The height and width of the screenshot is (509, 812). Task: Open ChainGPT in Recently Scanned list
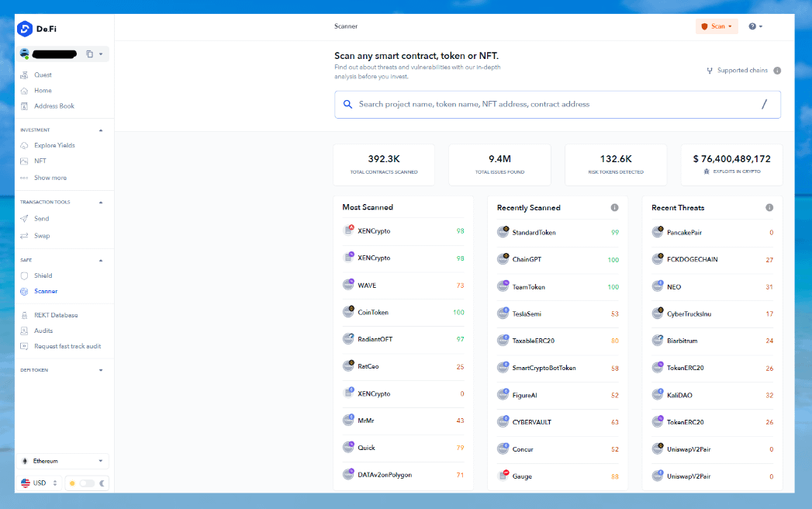coord(527,260)
